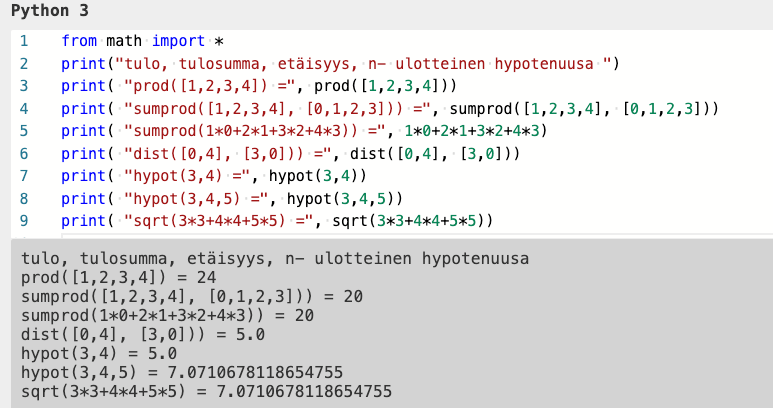Click the output line "hypot(3,4,5) = 7.0710678118654755"
The height and width of the screenshot is (408, 773).
point(181,371)
